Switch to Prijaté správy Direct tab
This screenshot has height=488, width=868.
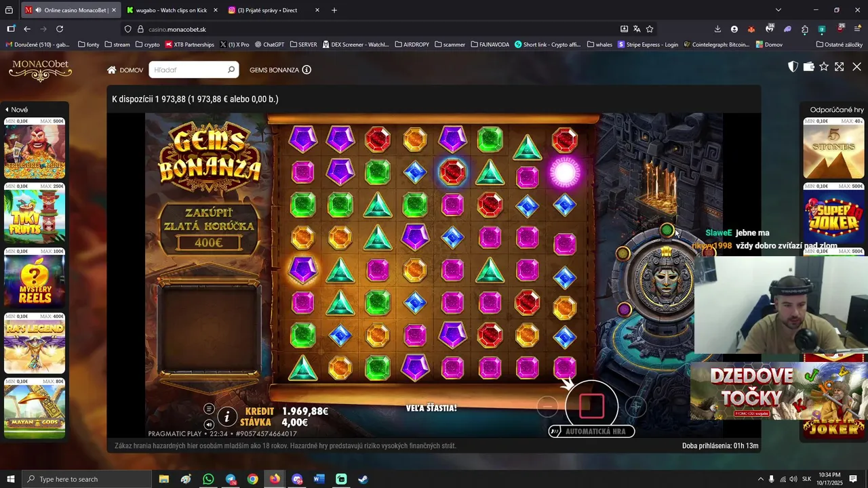click(274, 10)
